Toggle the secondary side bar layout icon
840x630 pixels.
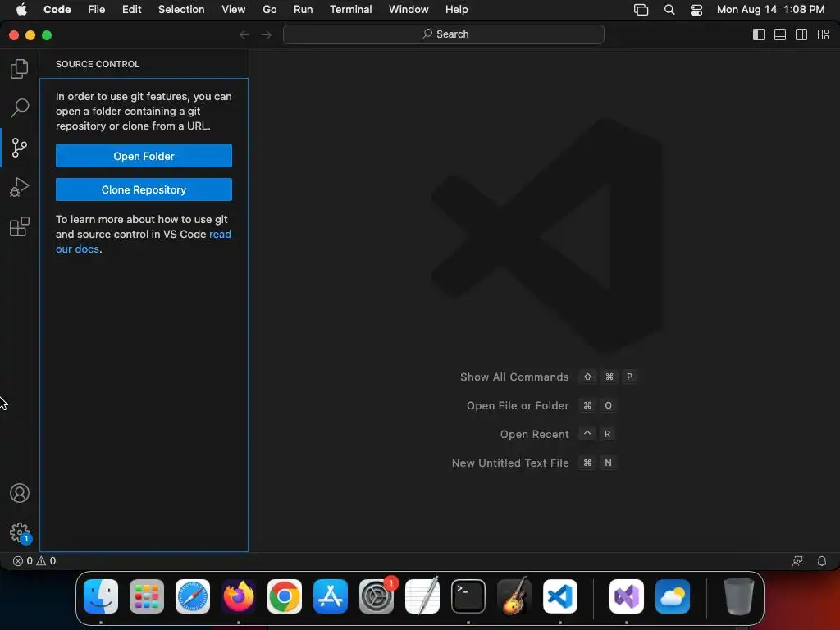pyautogui.click(x=801, y=34)
